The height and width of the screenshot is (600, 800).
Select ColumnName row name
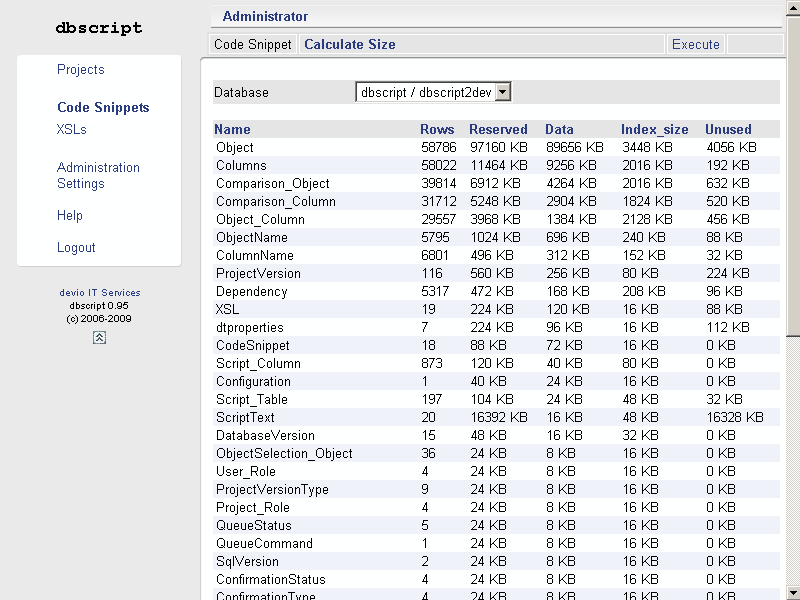tap(255, 255)
